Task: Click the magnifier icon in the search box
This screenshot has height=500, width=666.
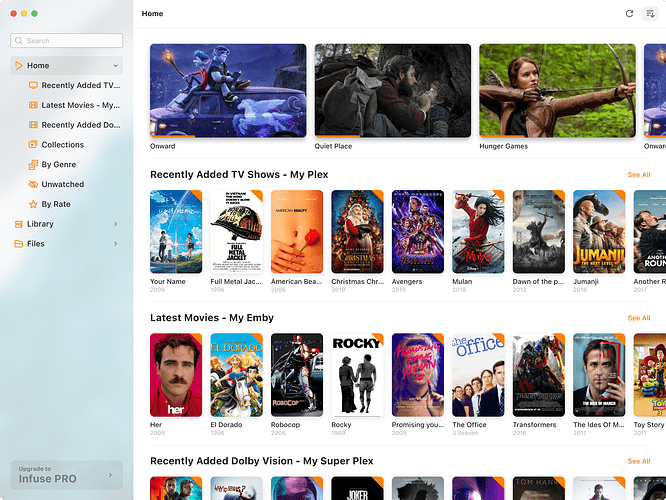Action: [x=19, y=41]
